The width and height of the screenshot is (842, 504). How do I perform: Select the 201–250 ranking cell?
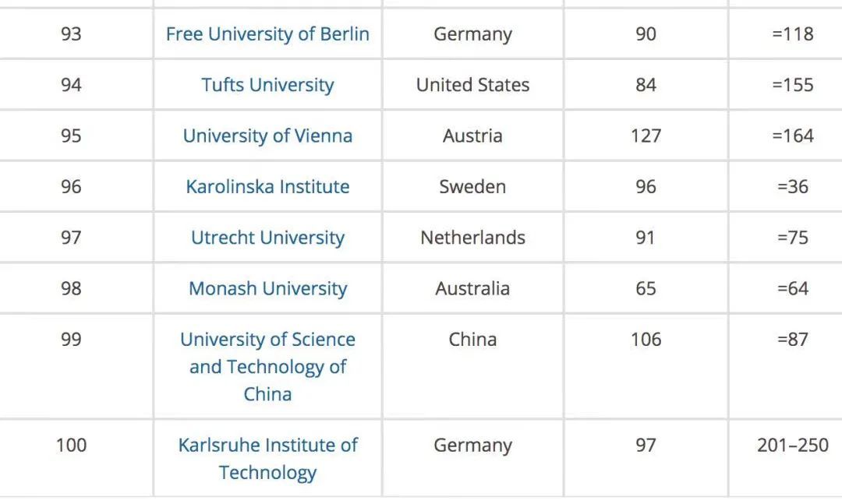(x=792, y=446)
